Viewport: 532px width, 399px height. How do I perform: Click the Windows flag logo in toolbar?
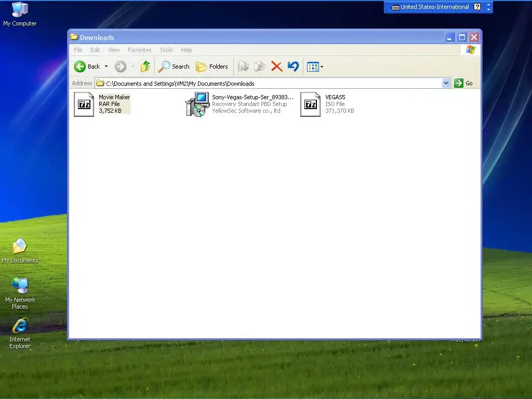471,50
